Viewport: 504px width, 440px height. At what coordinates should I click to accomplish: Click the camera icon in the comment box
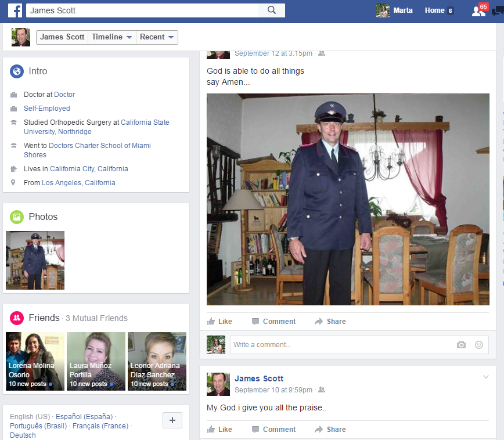(461, 345)
